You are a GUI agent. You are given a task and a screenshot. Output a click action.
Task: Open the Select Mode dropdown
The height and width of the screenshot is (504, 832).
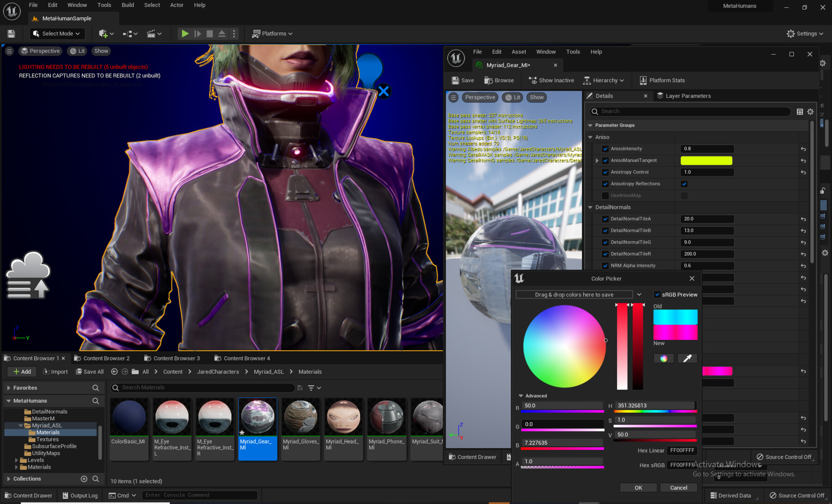pyautogui.click(x=58, y=34)
